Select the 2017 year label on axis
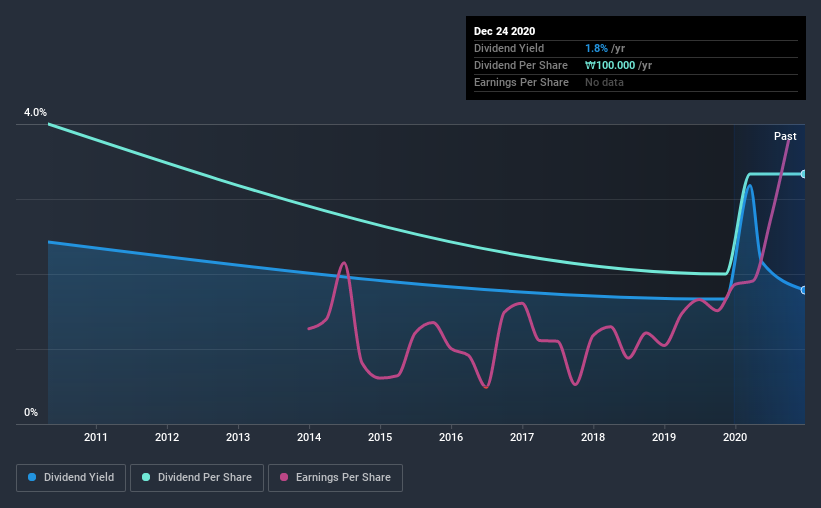The height and width of the screenshot is (508, 821). (x=522, y=437)
